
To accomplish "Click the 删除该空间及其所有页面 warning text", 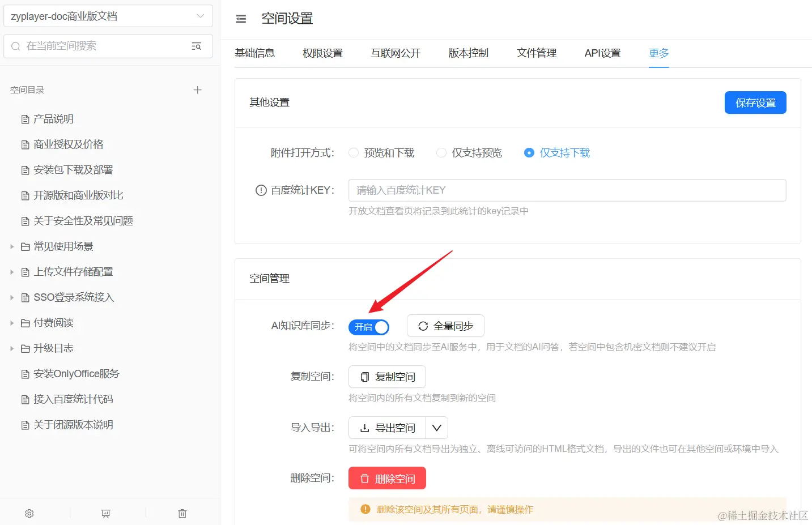I will (455, 510).
